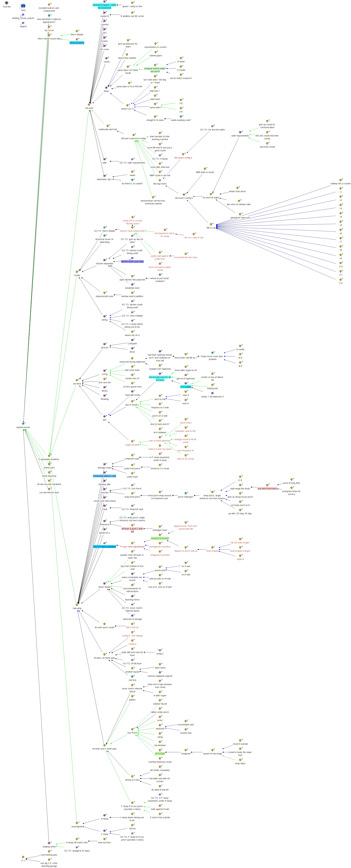Click the node icon above 'config C'
Screen dimensions: 351x868
[x=160, y=650]
